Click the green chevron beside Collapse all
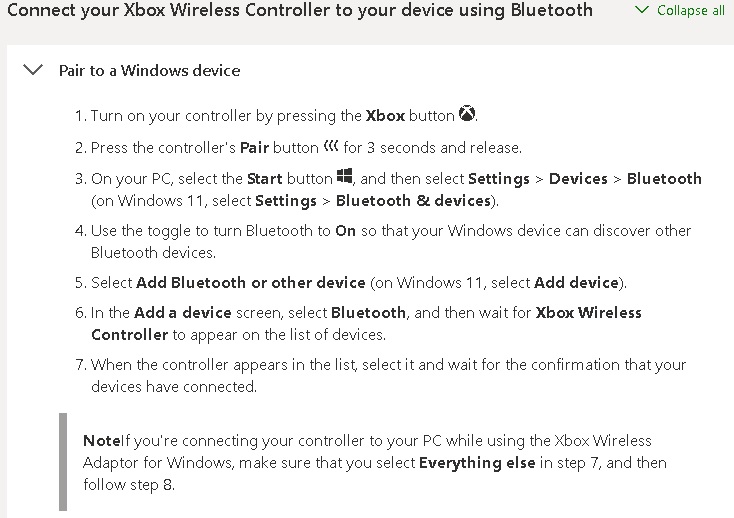Viewport: 734px width, 518px height. click(x=642, y=11)
